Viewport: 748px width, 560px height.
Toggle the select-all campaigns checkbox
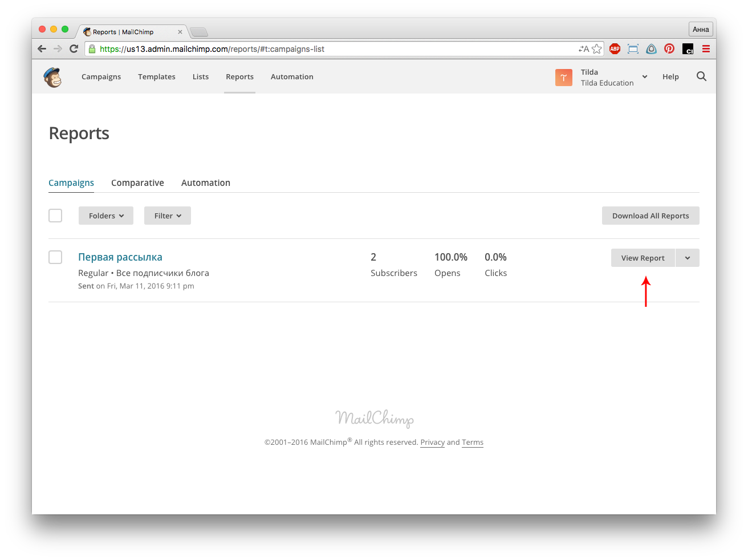[55, 216]
